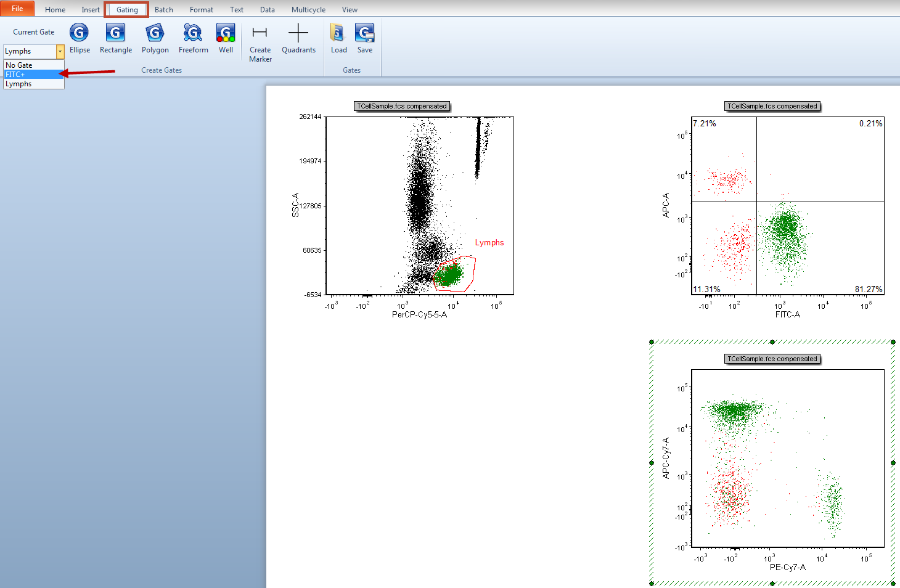Switch to the Format ribbon tab
This screenshot has width=900, height=588.
coord(202,10)
